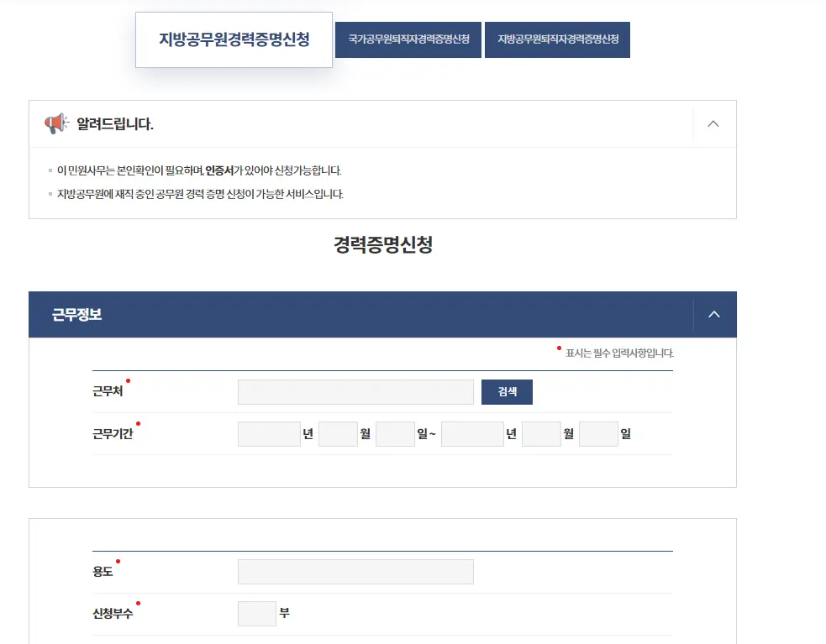Image resolution: width=826 pixels, height=644 pixels.
Task: Click the 근무처 workplace input field
Action: point(355,391)
